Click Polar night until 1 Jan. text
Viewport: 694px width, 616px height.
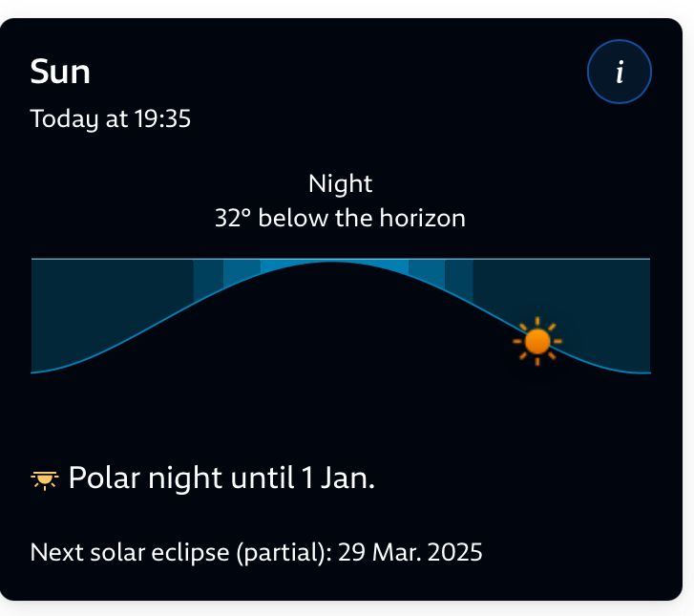(221, 478)
